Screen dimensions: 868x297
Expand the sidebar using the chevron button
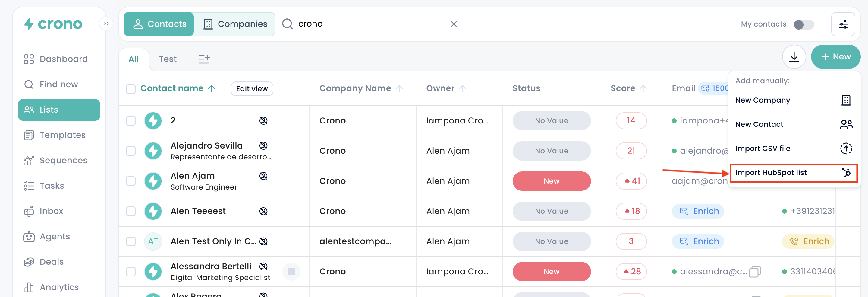(106, 24)
